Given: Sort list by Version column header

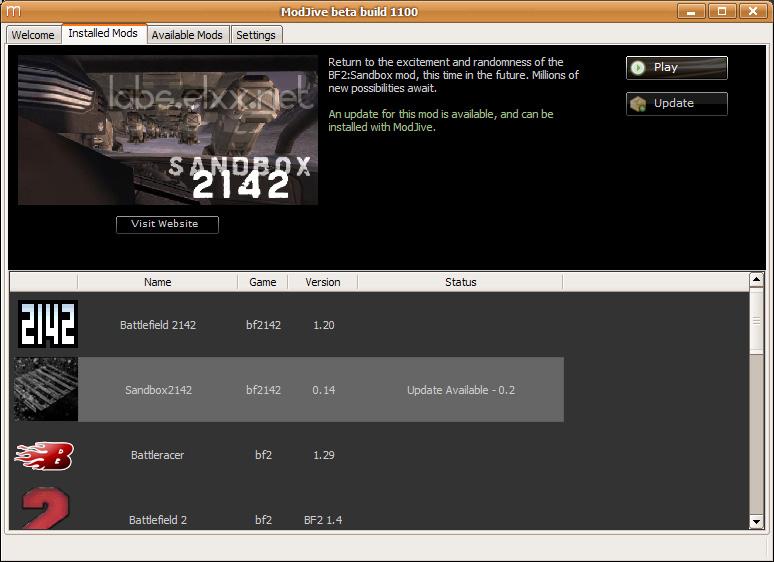Looking at the screenshot, I should tap(323, 282).
